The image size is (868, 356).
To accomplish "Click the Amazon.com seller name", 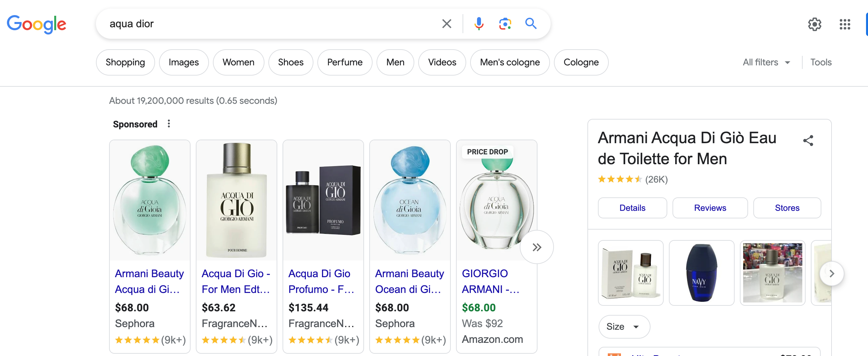I will click(x=492, y=339).
